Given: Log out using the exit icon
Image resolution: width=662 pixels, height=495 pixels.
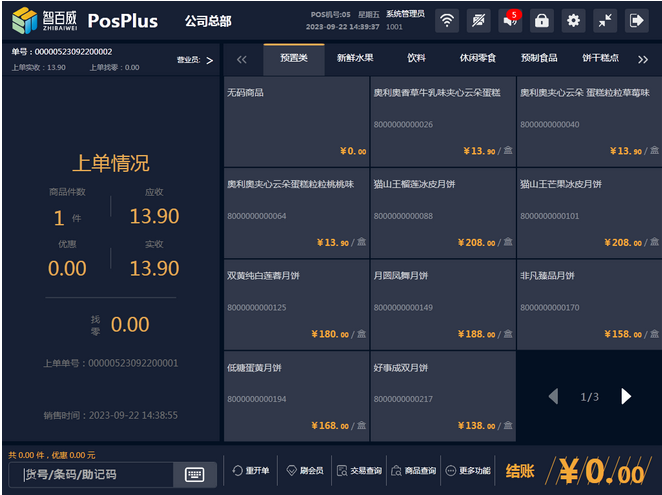Looking at the screenshot, I should coord(637,20).
